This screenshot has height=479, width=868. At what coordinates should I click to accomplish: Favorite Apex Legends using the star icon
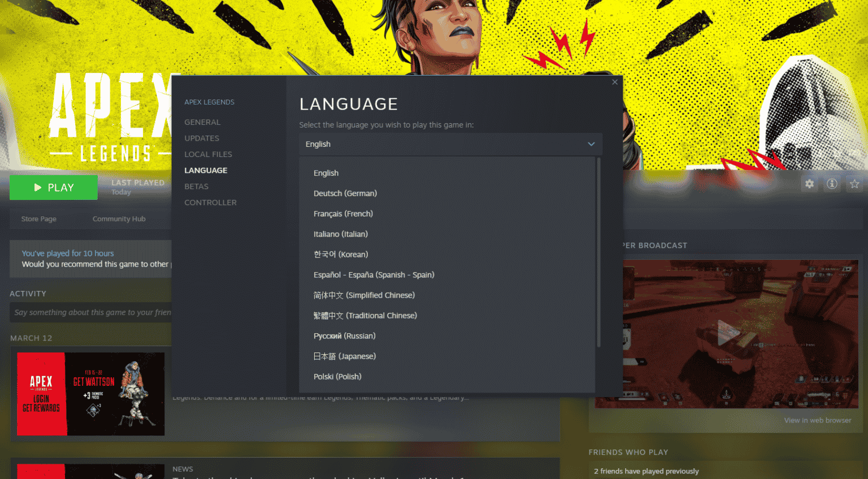click(854, 184)
